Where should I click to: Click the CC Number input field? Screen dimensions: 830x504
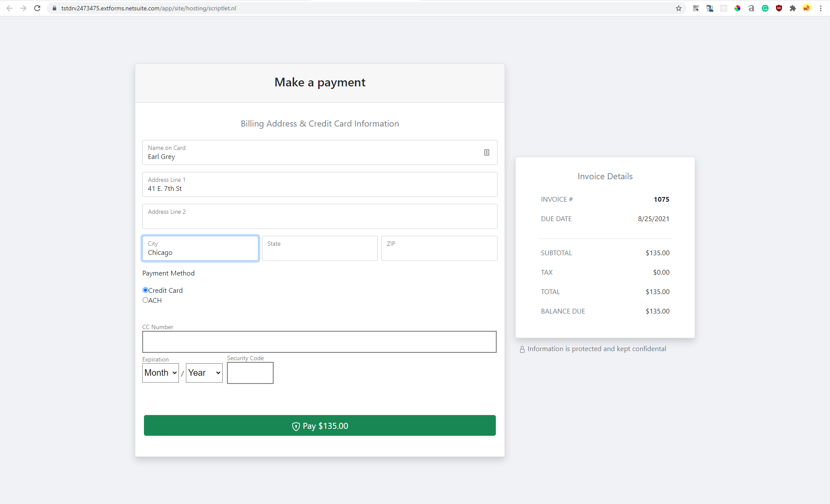click(x=319, y=342)
